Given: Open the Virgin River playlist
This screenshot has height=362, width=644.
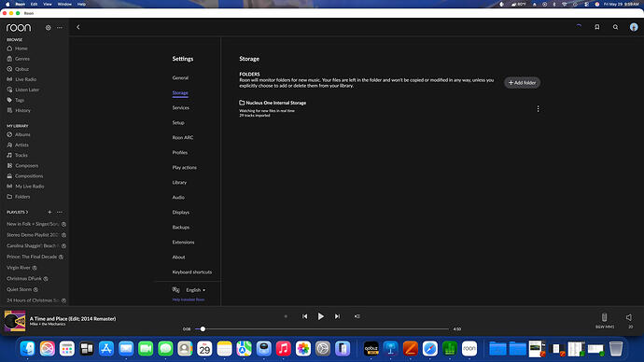Looking at the screenshot, I should click(x=19, y=268).
